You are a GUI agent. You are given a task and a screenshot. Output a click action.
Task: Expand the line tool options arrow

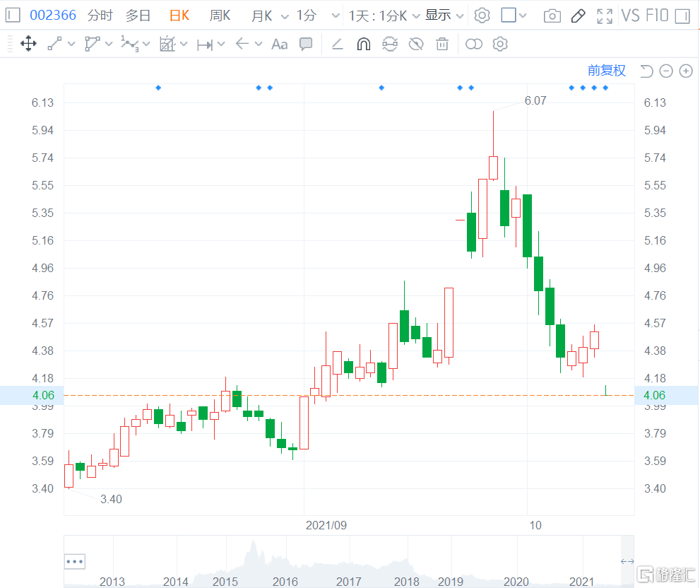[x=71, y=44]
